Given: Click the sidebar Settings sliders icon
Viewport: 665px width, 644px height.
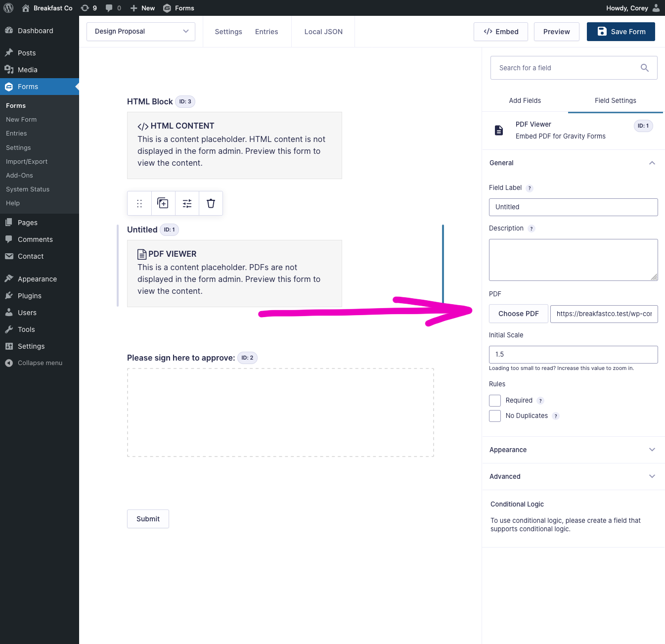Looking at the screenshot, I should 9,346.
